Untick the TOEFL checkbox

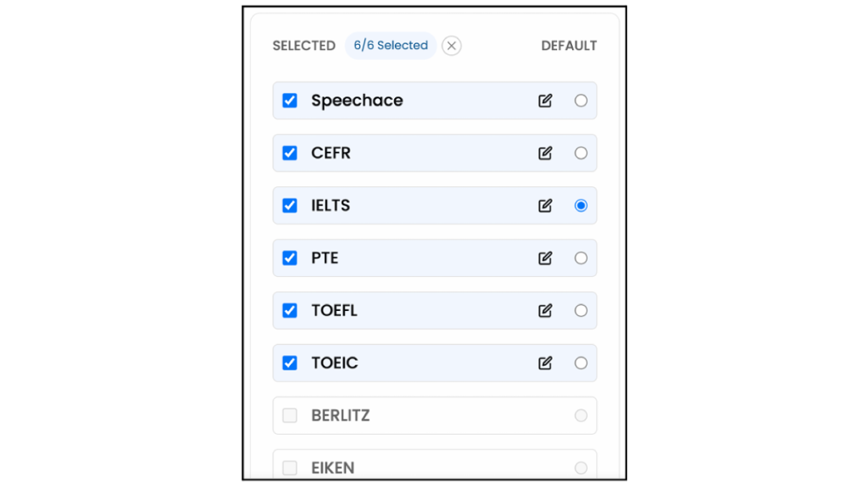click(x=290, y=311)
